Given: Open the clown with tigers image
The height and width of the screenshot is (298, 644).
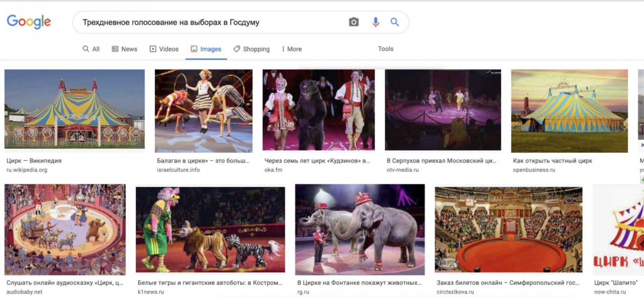Looking at the screenshot, I should pyautogui.click(x=210, y=229).
